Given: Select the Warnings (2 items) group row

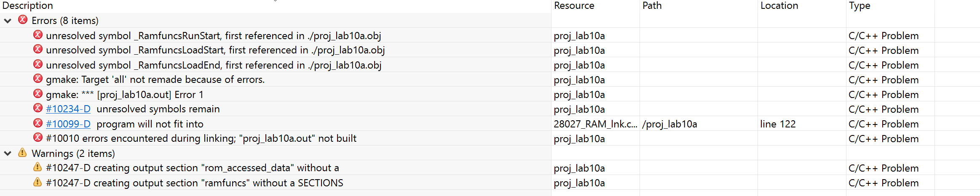Looking at the screenshot, I should [x=73, y=154].
